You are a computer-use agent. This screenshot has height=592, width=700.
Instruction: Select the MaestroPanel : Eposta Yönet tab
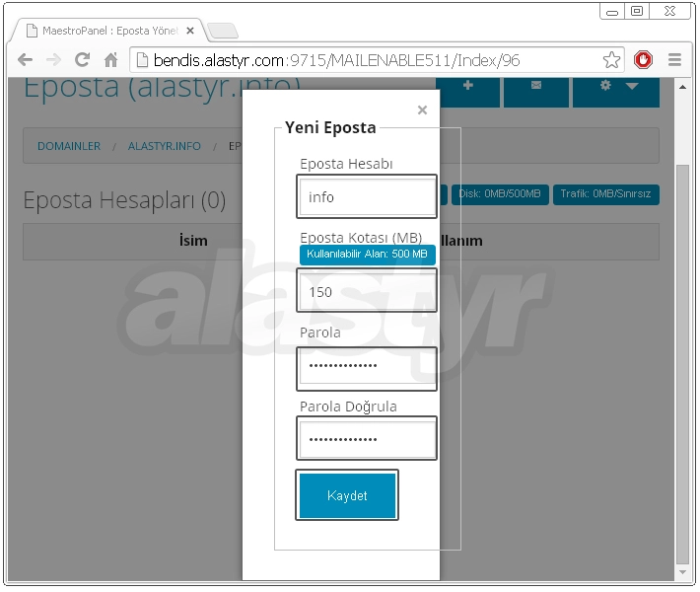109,31
